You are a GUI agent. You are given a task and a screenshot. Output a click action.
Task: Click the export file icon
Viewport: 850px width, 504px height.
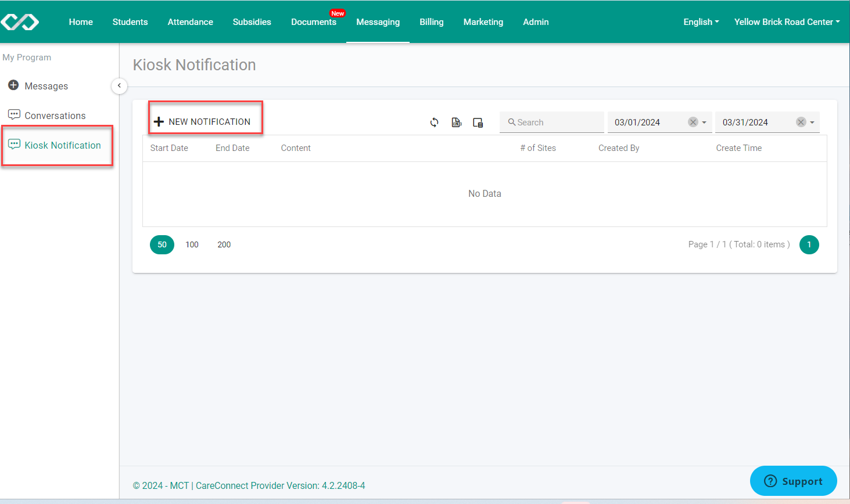[457, 123]
